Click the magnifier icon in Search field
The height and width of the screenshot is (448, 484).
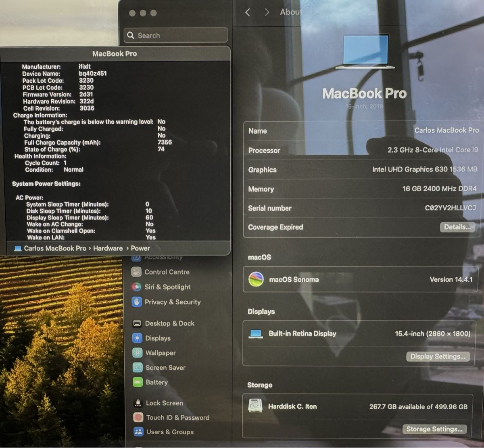(x=131, y=35)
